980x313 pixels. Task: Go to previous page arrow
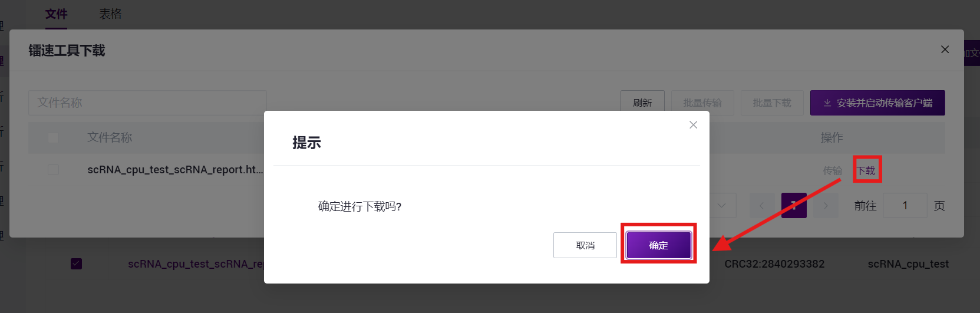click(x=761, y=206)
